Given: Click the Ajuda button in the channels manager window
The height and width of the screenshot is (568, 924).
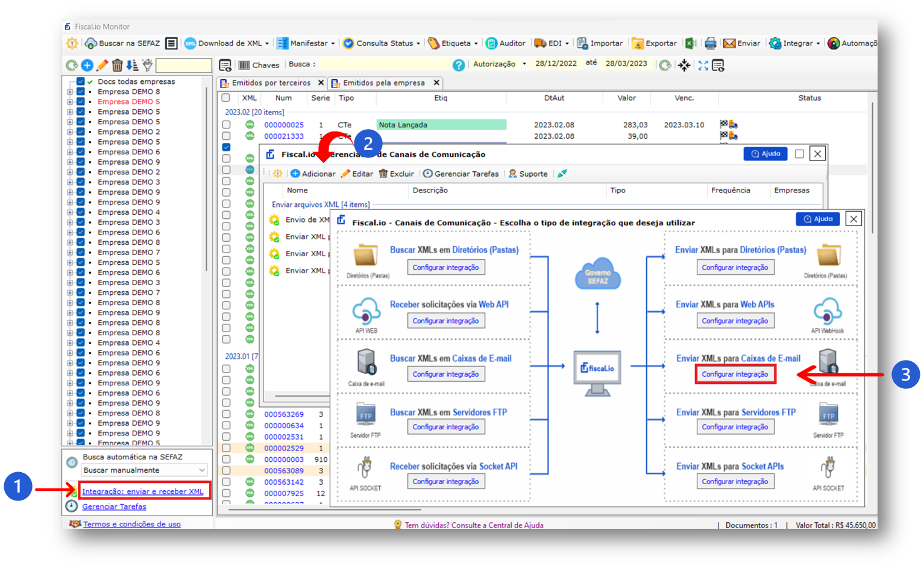Looking at the screenshot, I should coord(765,154).
